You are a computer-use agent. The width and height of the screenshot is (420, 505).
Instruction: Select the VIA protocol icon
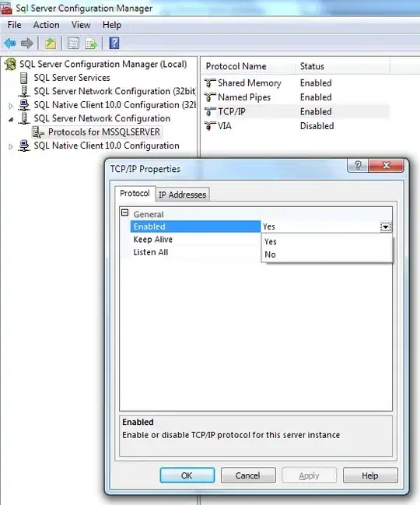(210, 126)
